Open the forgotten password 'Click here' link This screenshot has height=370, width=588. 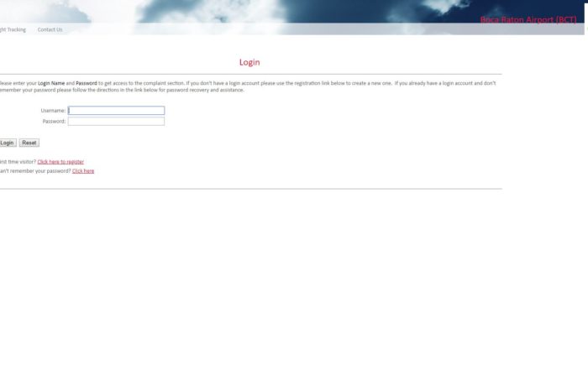tap(83, 171)
